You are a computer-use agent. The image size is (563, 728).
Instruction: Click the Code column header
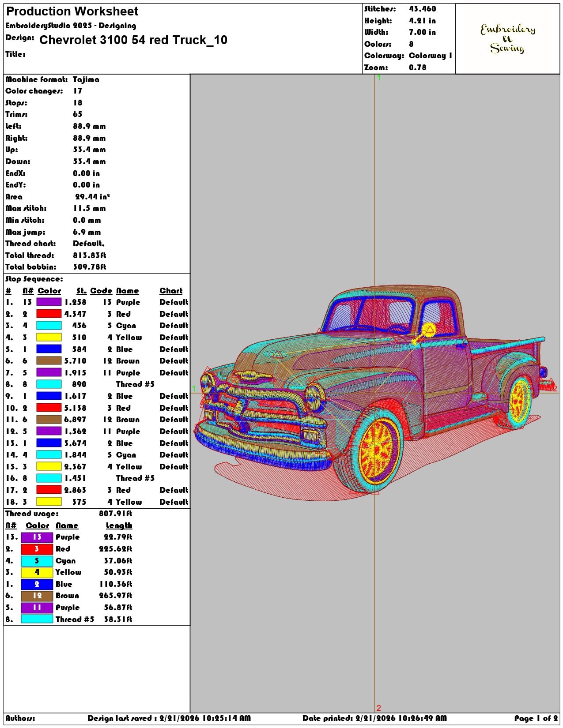[101, 291]
